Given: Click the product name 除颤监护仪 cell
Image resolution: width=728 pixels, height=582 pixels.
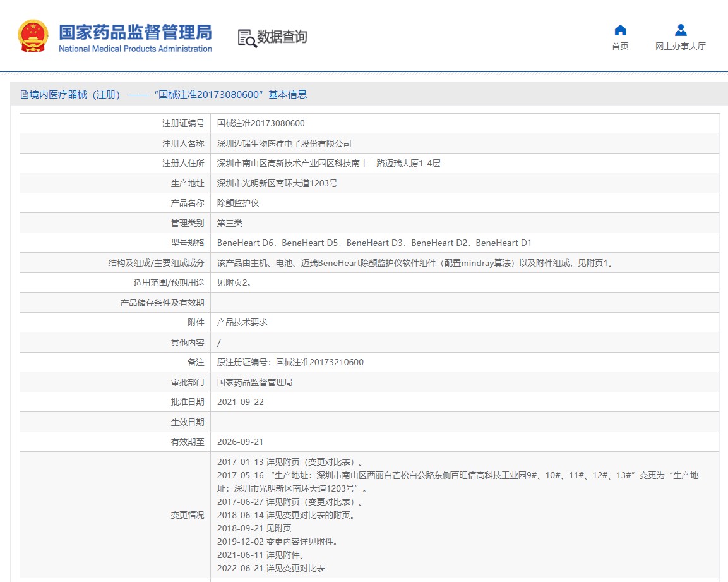Looking at the screenshot, I should 238,203.
